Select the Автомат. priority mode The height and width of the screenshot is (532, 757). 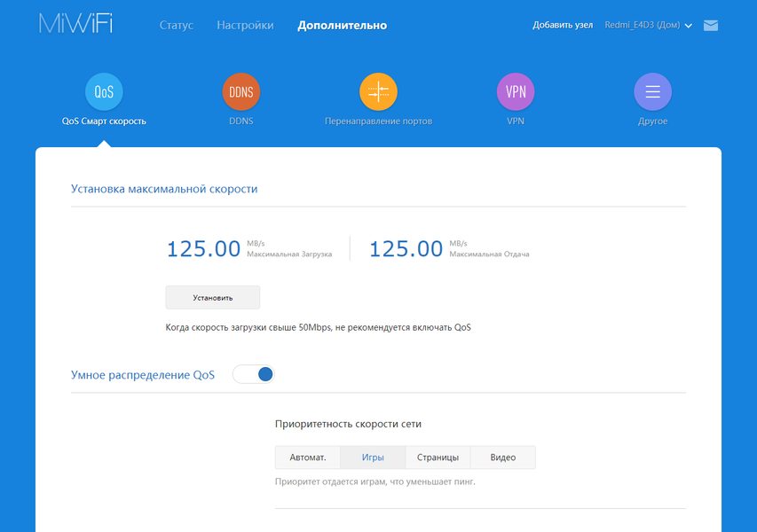point(308,458)
